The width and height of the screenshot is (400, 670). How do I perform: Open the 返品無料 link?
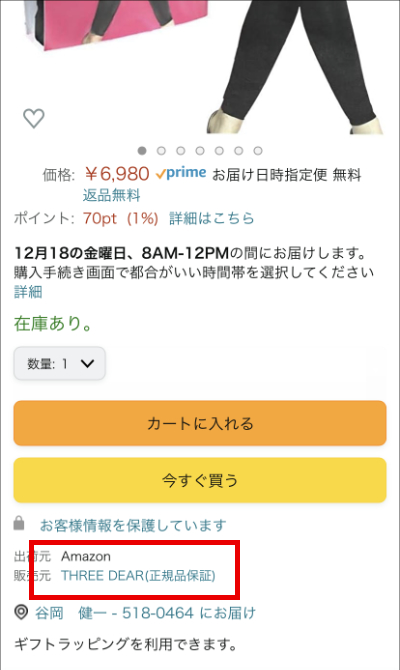[112, 195]
